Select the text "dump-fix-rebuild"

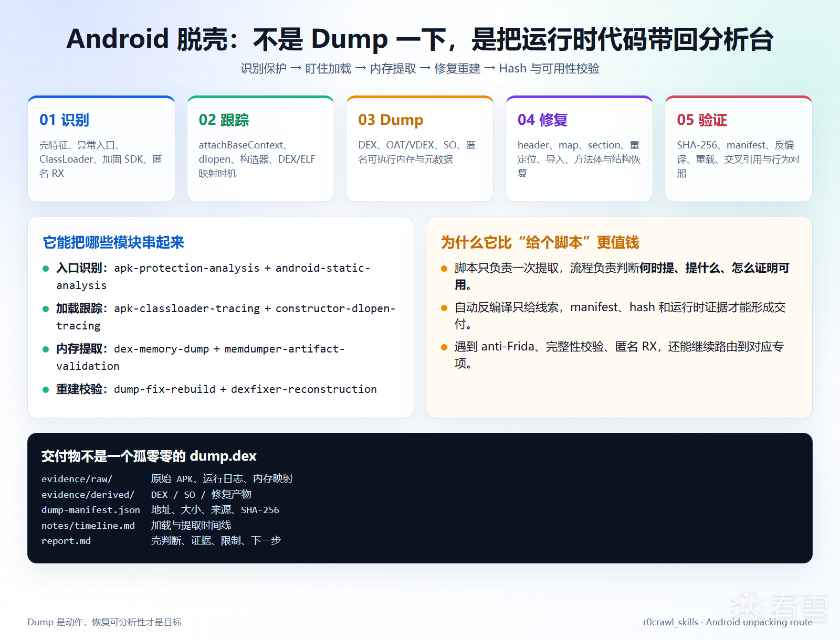(164, 389)
